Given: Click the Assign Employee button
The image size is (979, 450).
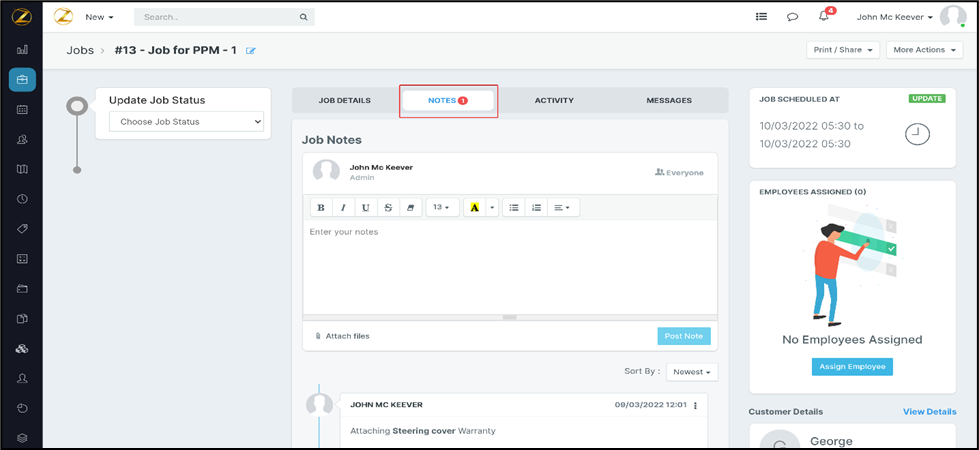Looking at the screenshot, I should coord(852,367).
